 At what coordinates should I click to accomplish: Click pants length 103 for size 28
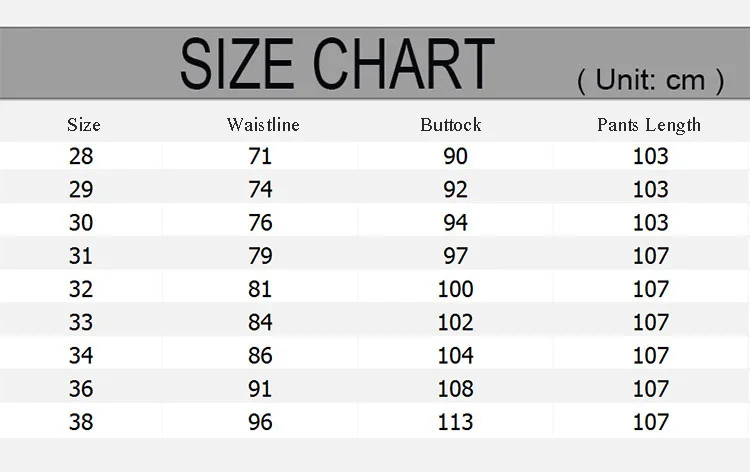(651, 156)
